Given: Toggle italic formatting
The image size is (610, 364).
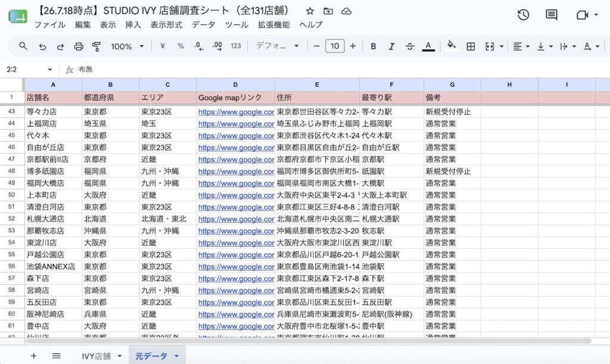Looking at the screenshot, I should [x=391, y=46].
